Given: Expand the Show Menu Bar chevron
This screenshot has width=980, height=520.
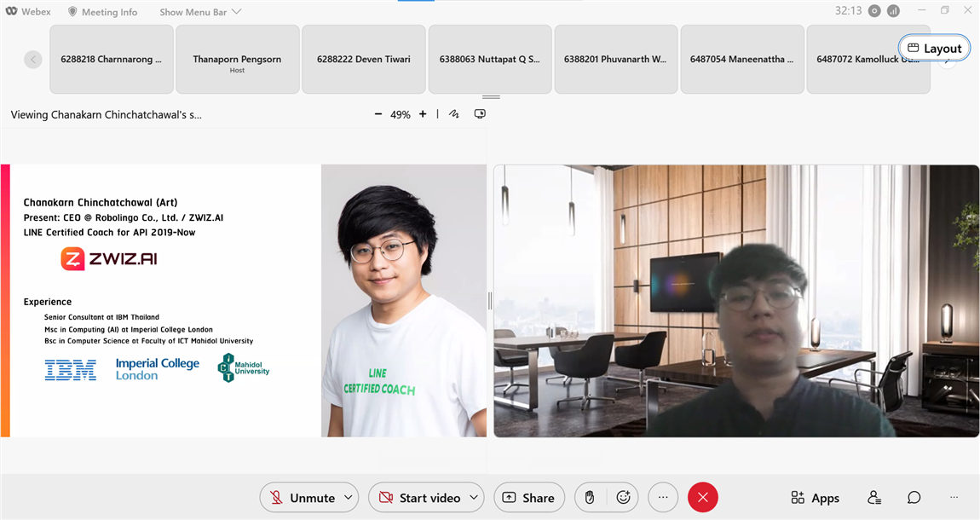Looking at the screenshot, I should [x=237, y=12].
